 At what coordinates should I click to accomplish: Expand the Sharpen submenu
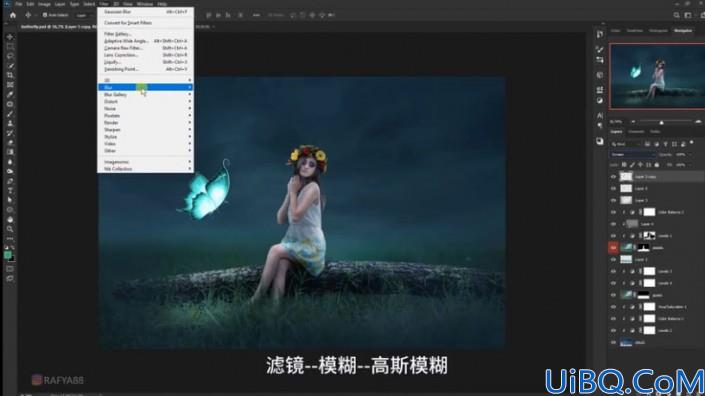point(146,129)
